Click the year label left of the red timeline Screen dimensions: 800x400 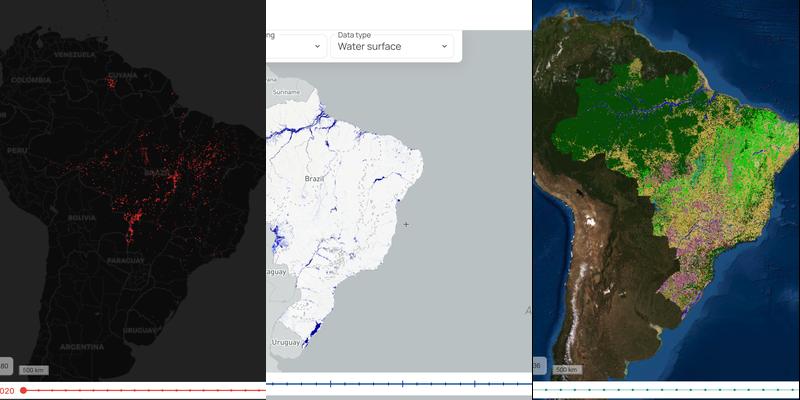tap(6, 390)
